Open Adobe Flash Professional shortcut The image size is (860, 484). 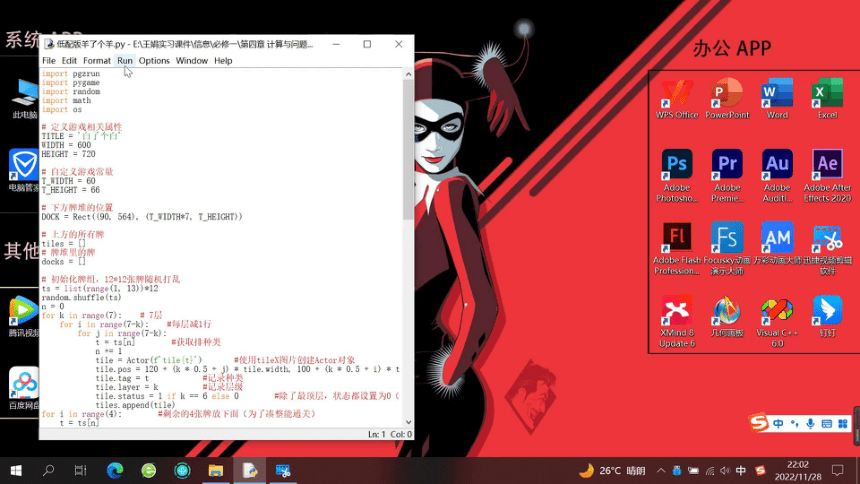[x=677, y=248]
